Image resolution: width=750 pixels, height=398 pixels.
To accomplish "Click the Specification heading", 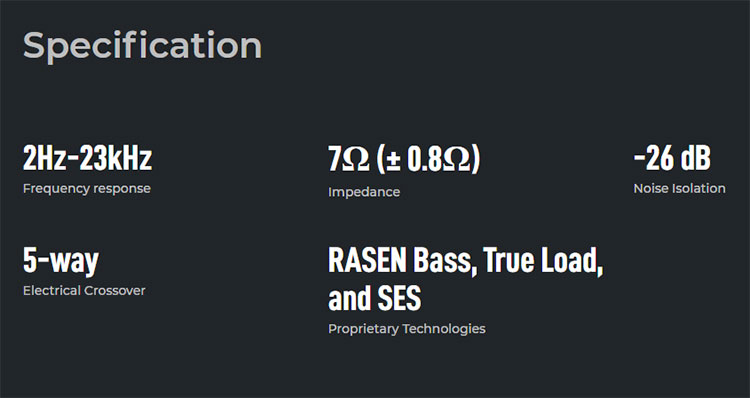I will click(x=142, y=47).
